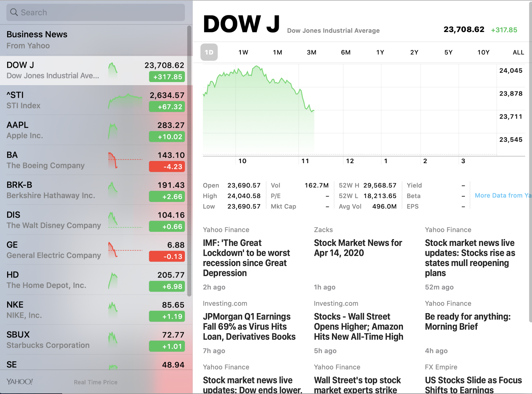The image size is (532, 394).
Task: Click the High value 24,040.58
Action: [x=244, y=196]
